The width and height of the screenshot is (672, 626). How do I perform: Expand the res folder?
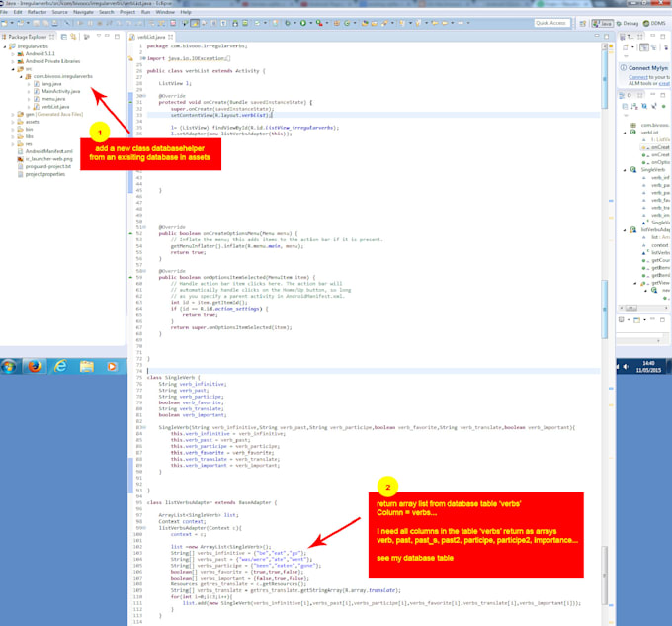tap(13, 144)
